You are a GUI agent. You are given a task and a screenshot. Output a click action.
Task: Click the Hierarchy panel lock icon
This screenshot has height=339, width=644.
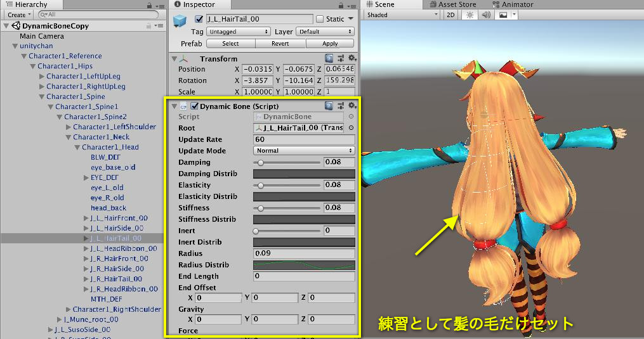pos(149,5)
